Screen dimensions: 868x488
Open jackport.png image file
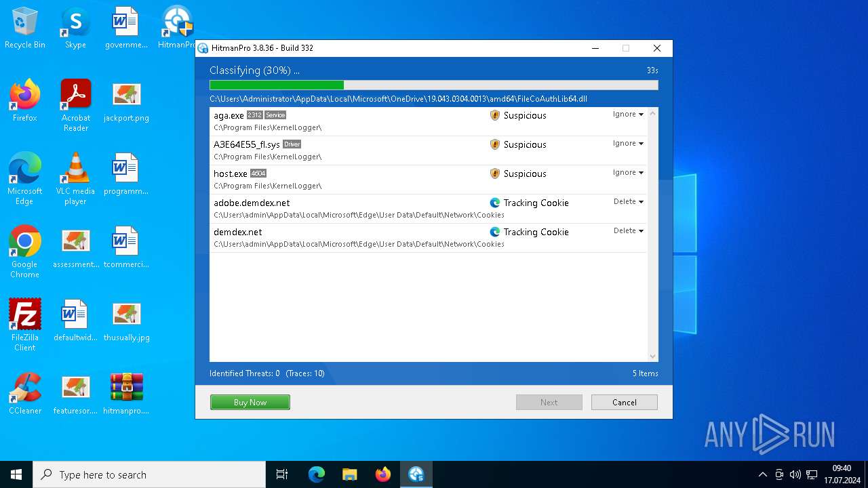[126, 101]
